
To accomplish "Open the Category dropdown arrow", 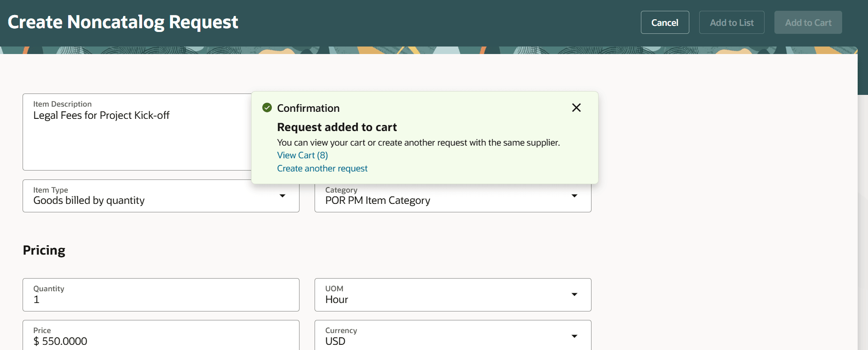I will [x=574, y=196].
